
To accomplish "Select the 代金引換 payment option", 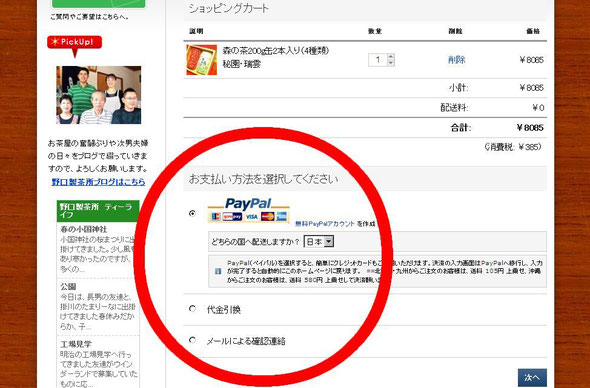I will coord(192,309).
